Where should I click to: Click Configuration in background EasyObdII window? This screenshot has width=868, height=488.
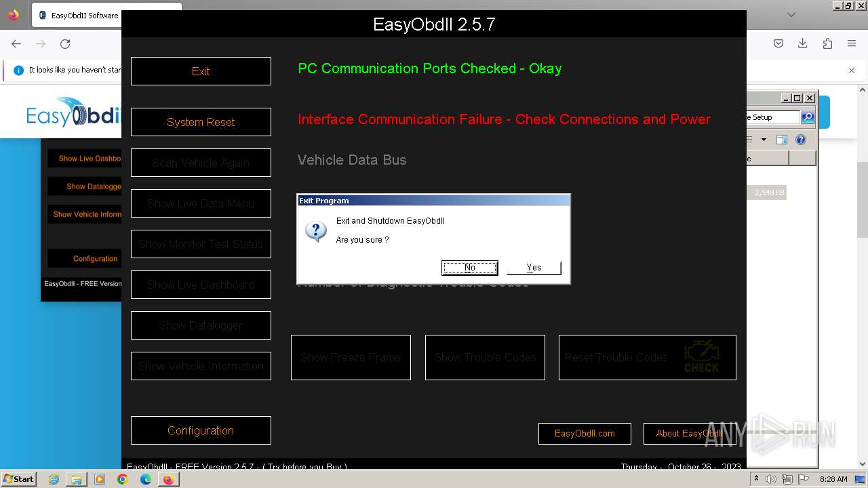[x=85, y=259]
